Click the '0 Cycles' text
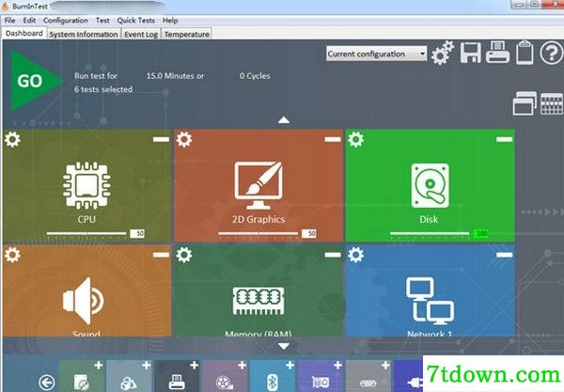564x392 pixels. pyautogui.click(x=255, y=76)
